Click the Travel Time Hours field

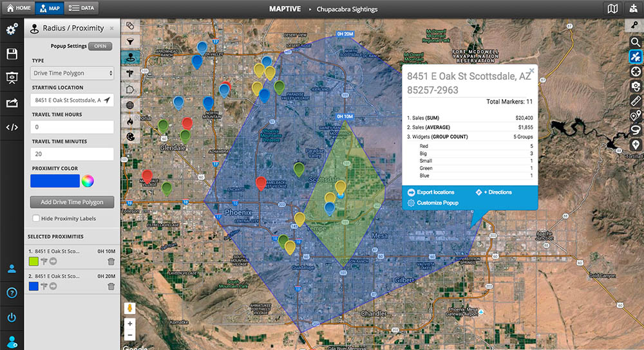tap(72, 127)
